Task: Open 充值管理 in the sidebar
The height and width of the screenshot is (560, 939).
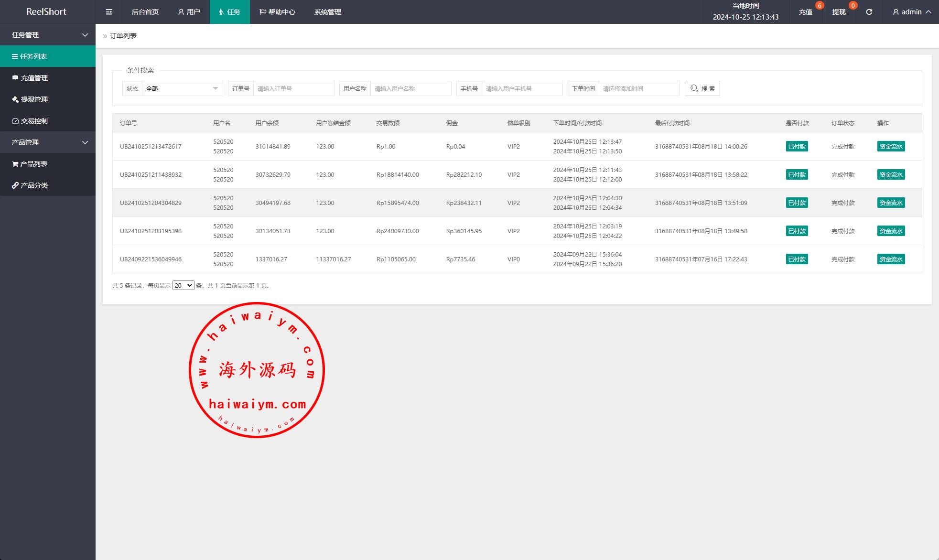Action: coord(34,78)
